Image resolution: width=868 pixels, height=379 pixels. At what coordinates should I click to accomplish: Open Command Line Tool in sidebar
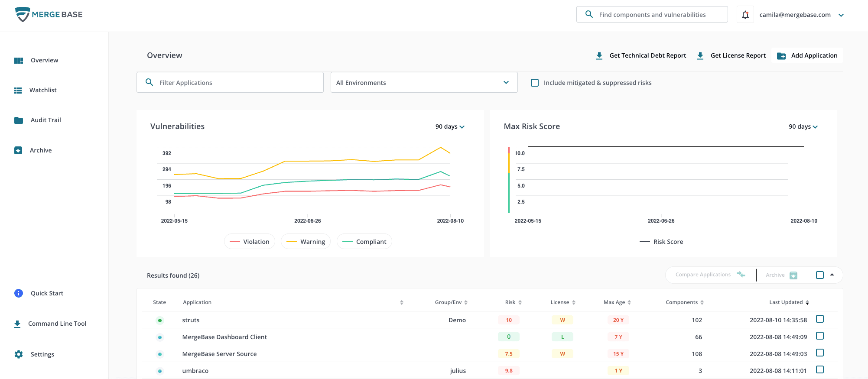click(57, 324)
